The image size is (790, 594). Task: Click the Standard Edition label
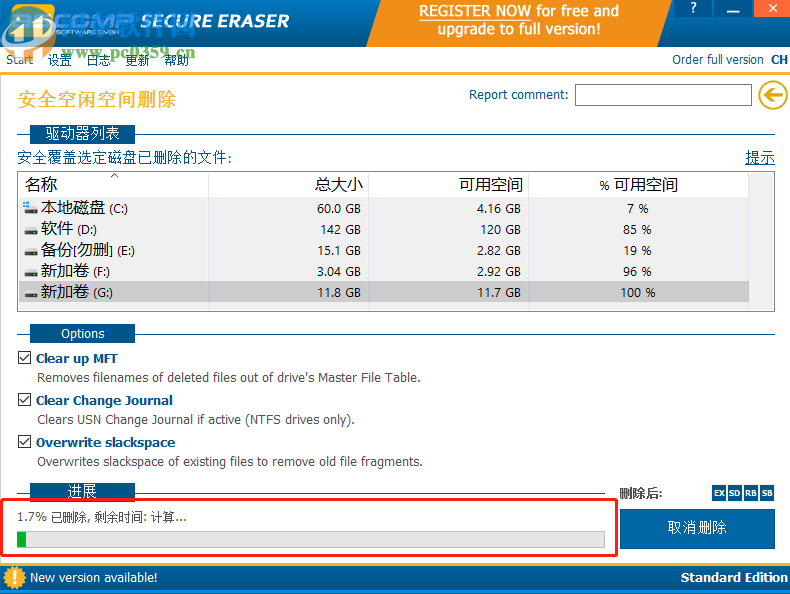coord(734,577)
